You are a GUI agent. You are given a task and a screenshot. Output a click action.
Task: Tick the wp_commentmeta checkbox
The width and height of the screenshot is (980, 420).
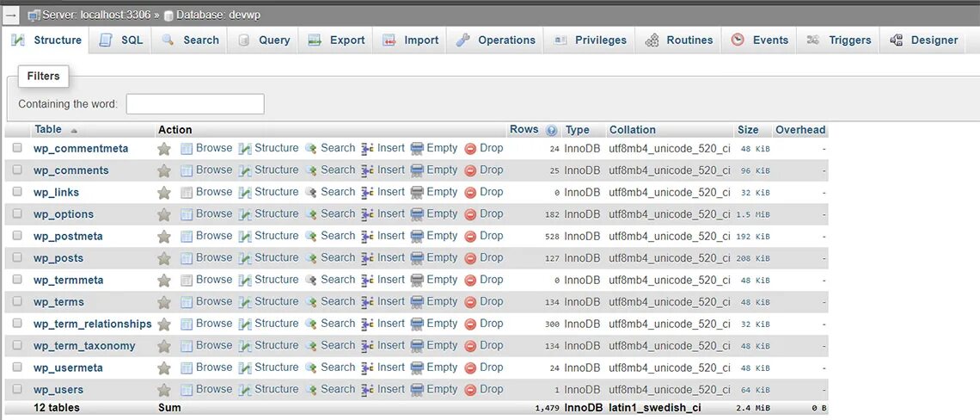tap(17, 148)
